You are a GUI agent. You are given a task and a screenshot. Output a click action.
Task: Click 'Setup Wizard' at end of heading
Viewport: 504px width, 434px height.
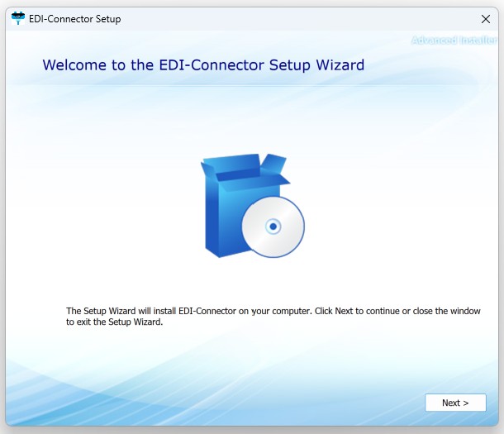pos(316,65)
